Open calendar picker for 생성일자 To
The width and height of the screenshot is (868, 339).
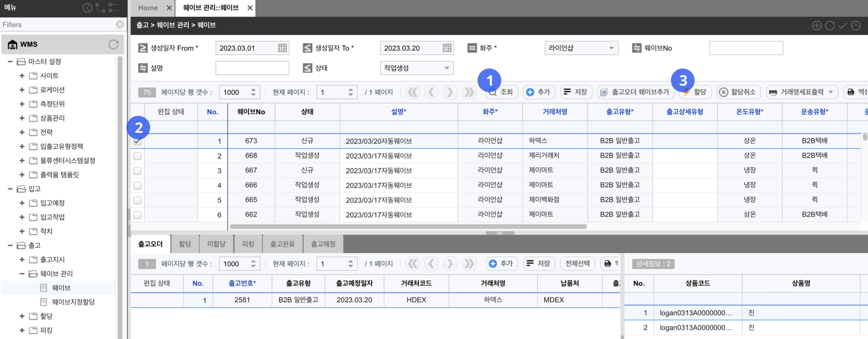(447, 48)
